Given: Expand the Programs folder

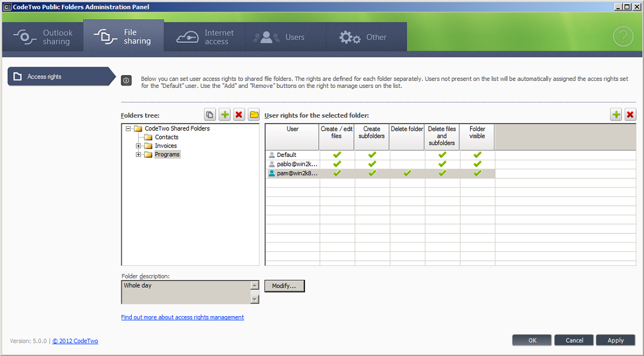Looking at the screenshot, I should tap(138, 155).
